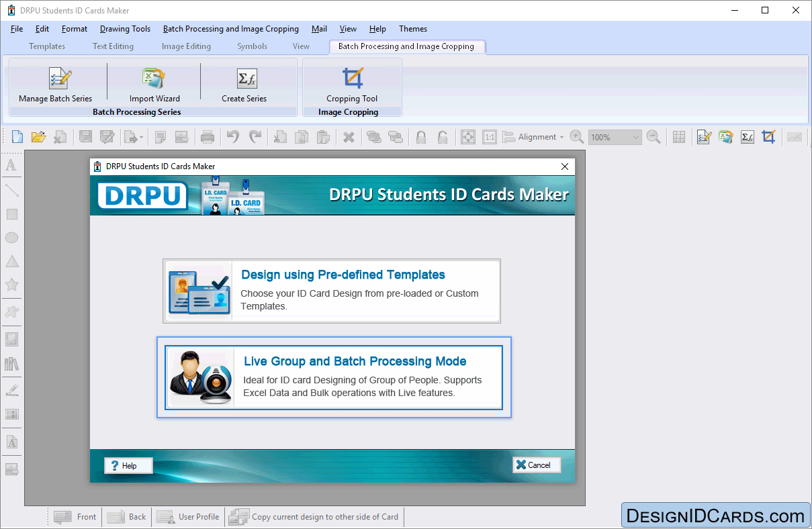Open the Help menu in menu bar
The image size is (812, 529).
[x=377, y=29]
